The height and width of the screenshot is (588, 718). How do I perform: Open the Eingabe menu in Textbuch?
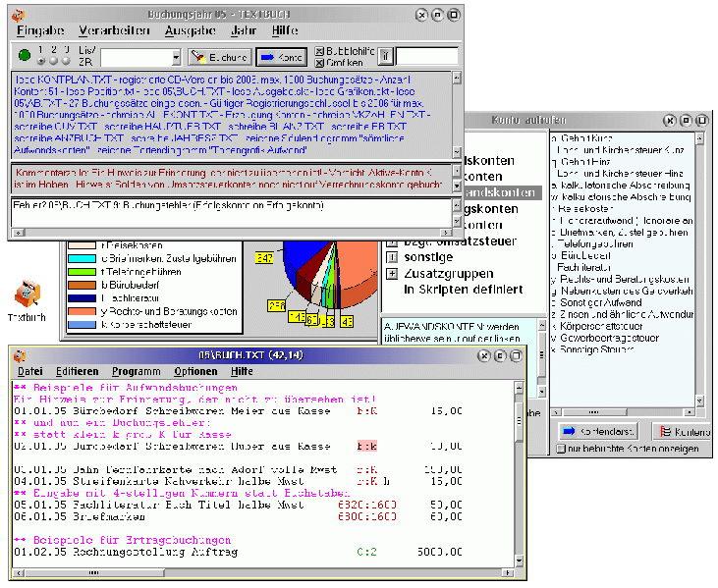40,30
